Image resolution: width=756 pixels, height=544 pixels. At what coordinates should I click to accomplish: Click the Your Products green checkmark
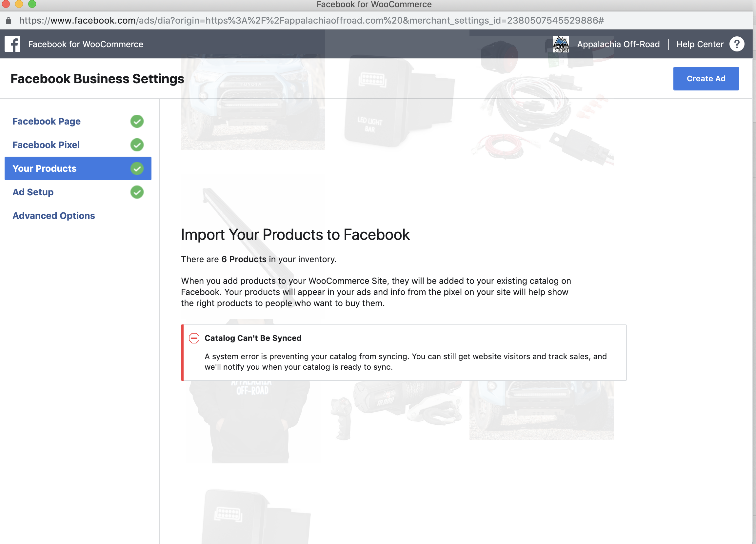point(137,168)
